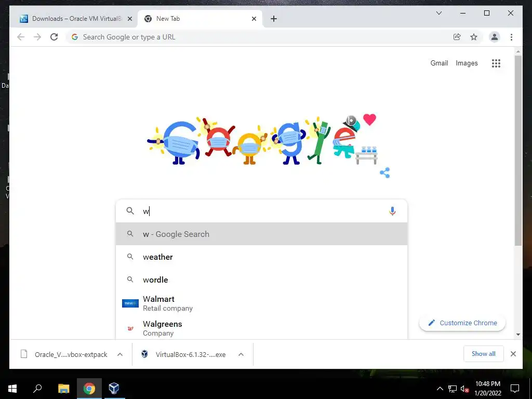Share this page via the address bar icon

point(457,37)
